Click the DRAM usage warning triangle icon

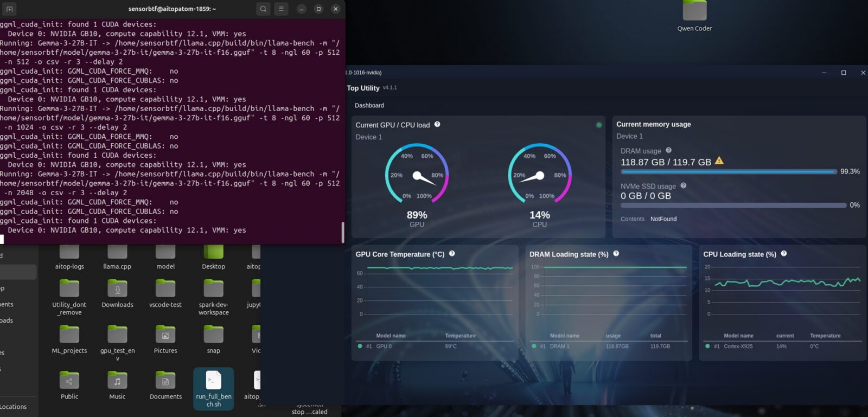coord(719,161)
